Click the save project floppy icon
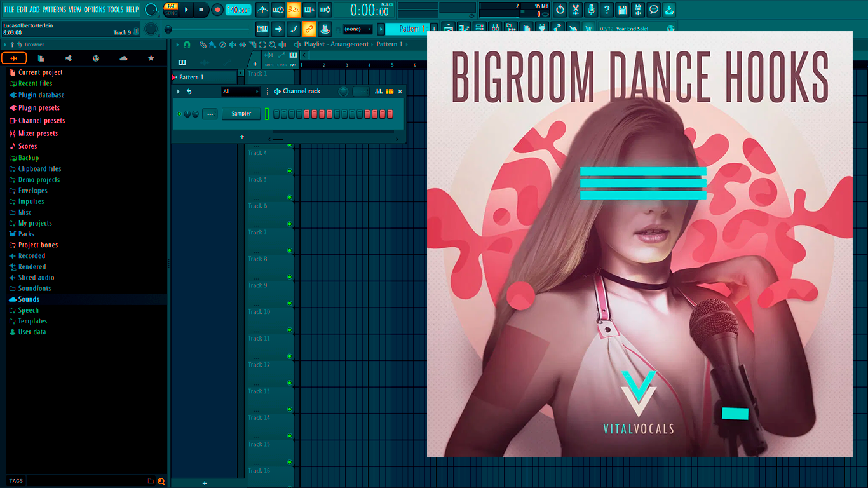Screen dimensions: 868x488 click(622, 10)
